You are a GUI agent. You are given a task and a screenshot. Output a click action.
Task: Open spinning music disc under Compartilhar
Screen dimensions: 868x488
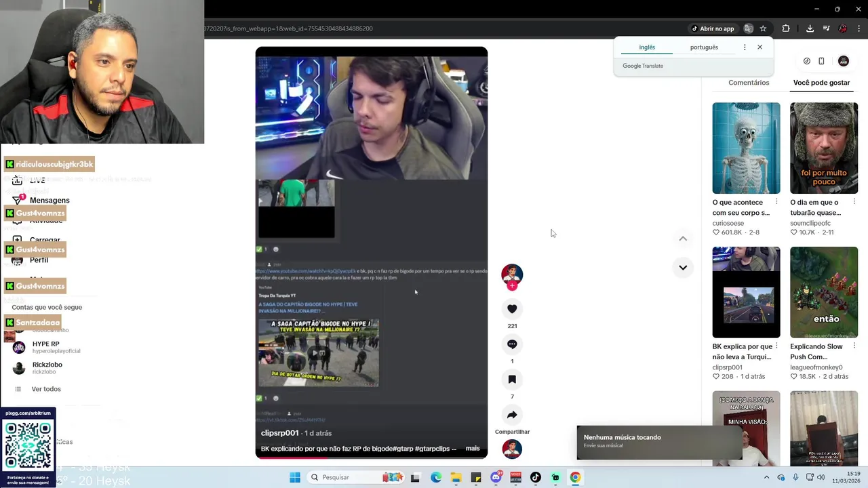click(512, 449)
